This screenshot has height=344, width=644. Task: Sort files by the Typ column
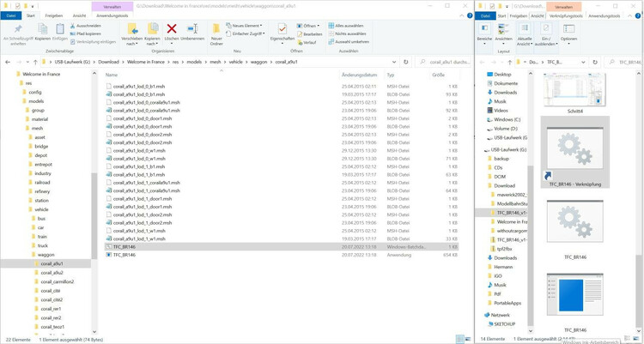(x=390, y=75)
